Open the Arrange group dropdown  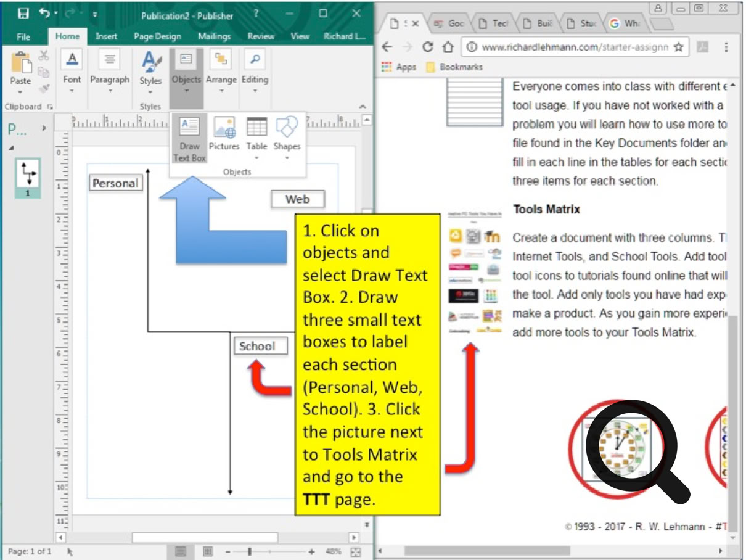[x=221, y=72]
